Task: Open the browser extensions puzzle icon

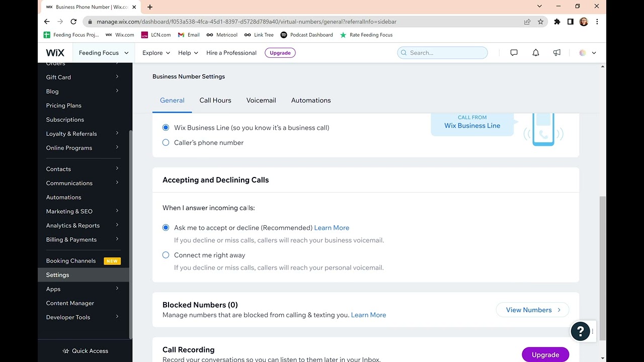Action: pyautogui.click(x=557, y=22)
